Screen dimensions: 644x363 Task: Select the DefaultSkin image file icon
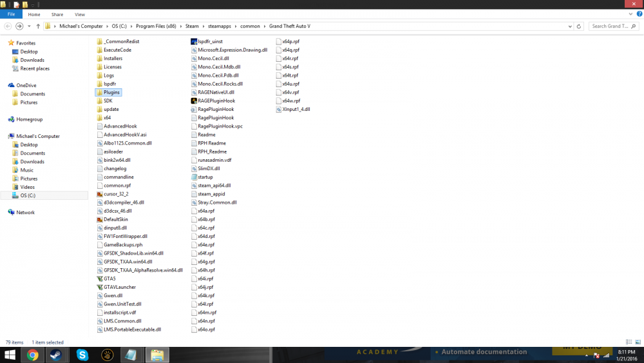pyautogui.click(x=99, y=219)
